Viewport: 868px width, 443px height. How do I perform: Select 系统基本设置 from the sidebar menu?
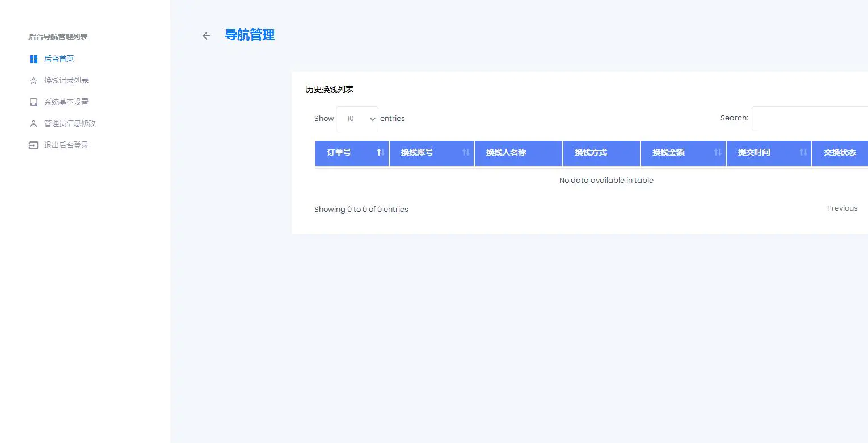65,102
